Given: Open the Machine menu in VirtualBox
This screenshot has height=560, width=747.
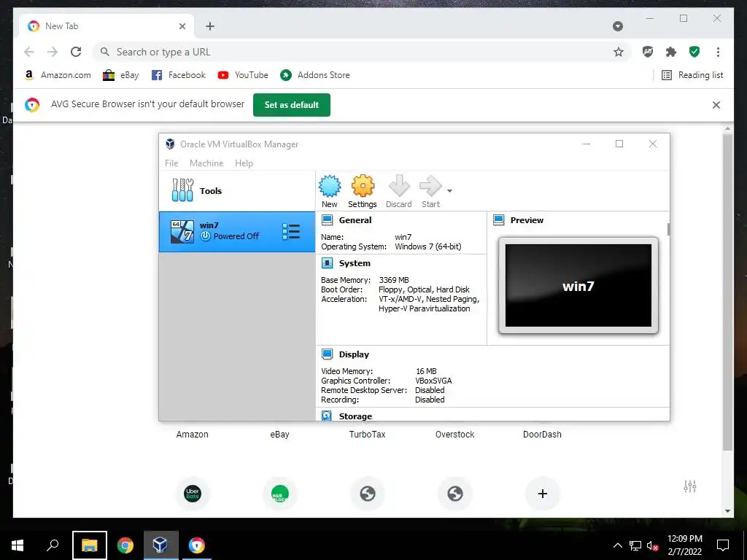Looking at the screenshot, I should click(x=206, y=163).
